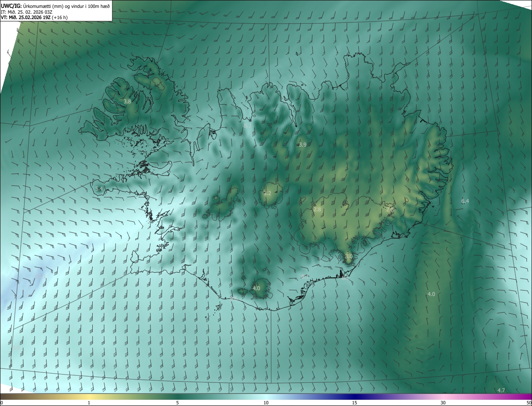Click the 4.0 value over the southeast ocean
This screenshot has height=406, width=532.
click(x=431, y=294)
